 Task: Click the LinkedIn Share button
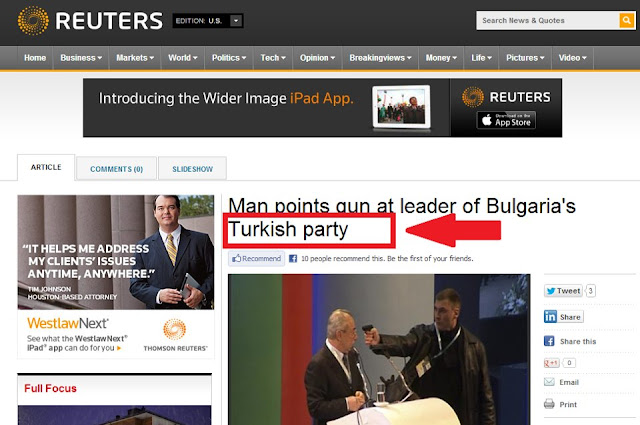click(564, 316)
